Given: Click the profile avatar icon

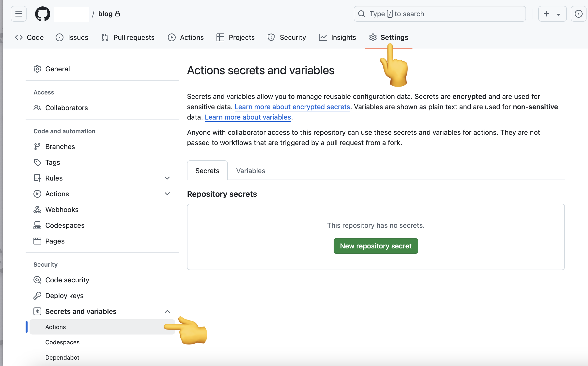Looking at the screenshot, I should [578, 14].
